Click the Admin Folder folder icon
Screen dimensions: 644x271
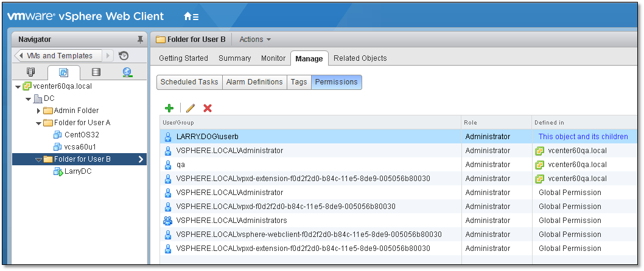tap(48, 111)
